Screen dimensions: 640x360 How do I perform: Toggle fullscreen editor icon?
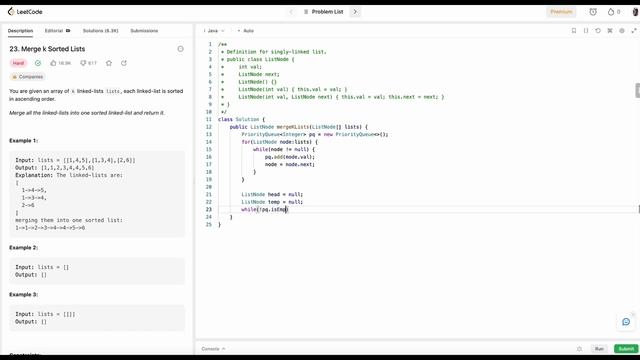[x=634, y=31]
